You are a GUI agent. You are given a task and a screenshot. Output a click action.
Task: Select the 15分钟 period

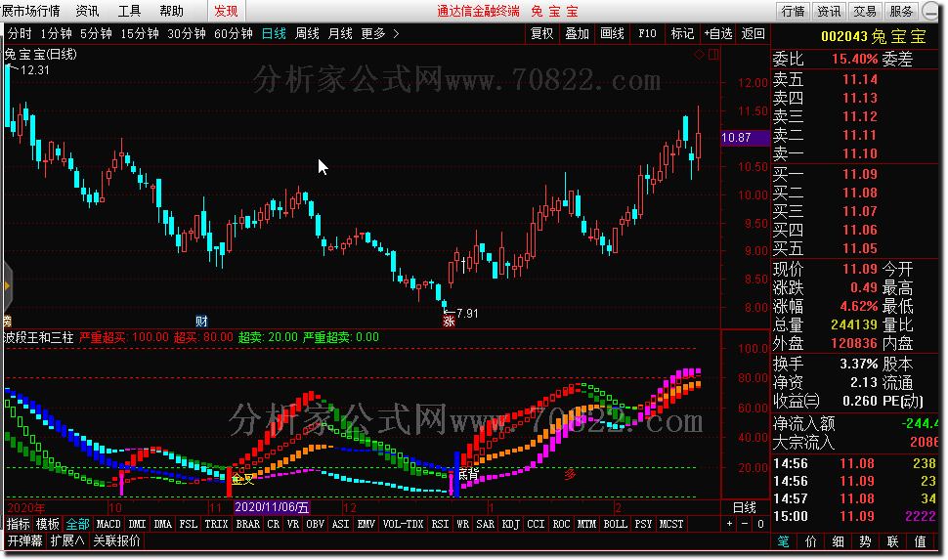140,34
